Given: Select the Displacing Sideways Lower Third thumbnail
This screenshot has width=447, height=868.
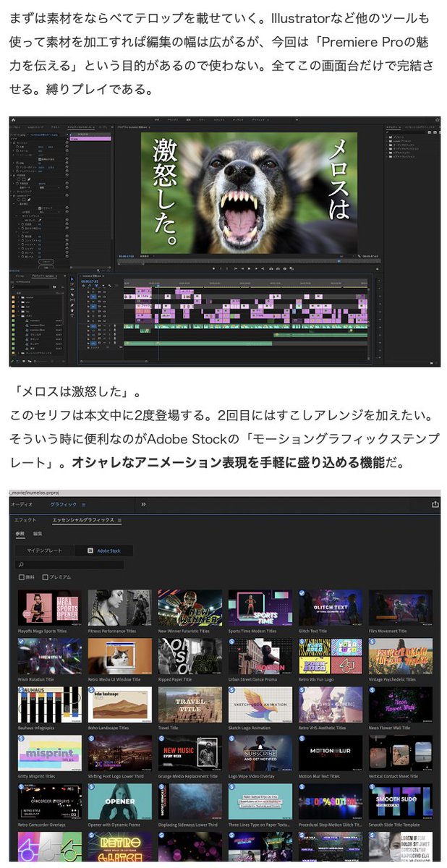Looking at the screenshot, I should tap(190, 801).
